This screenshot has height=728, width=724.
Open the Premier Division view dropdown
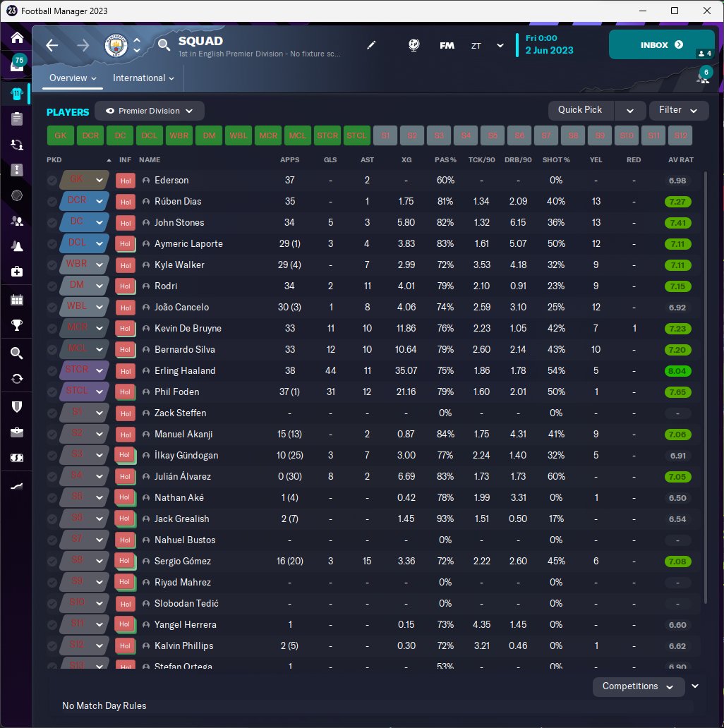tap(150, 111)
